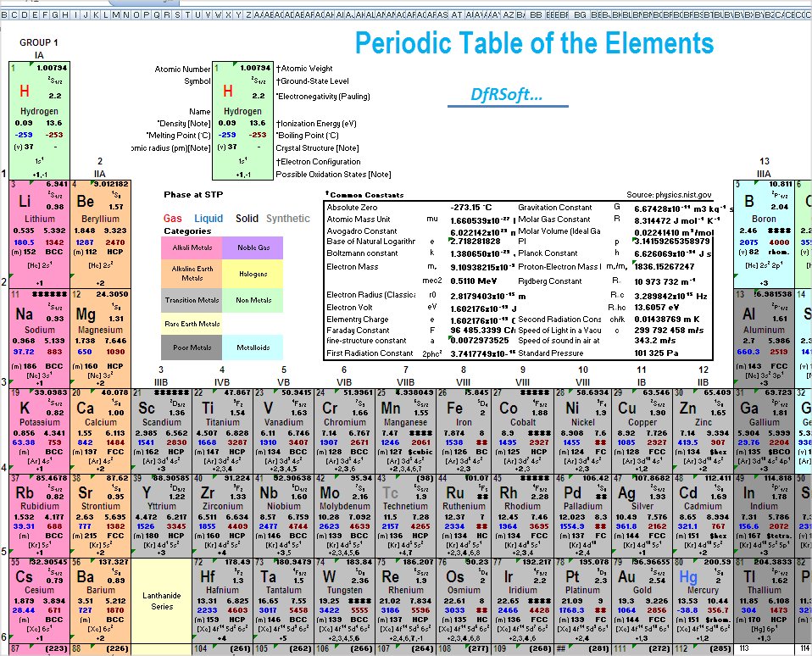Viewport: 812px width, 656px height.
Task: Click the 'Cs' Cesium symbol
Action: [x=25, y=577]
